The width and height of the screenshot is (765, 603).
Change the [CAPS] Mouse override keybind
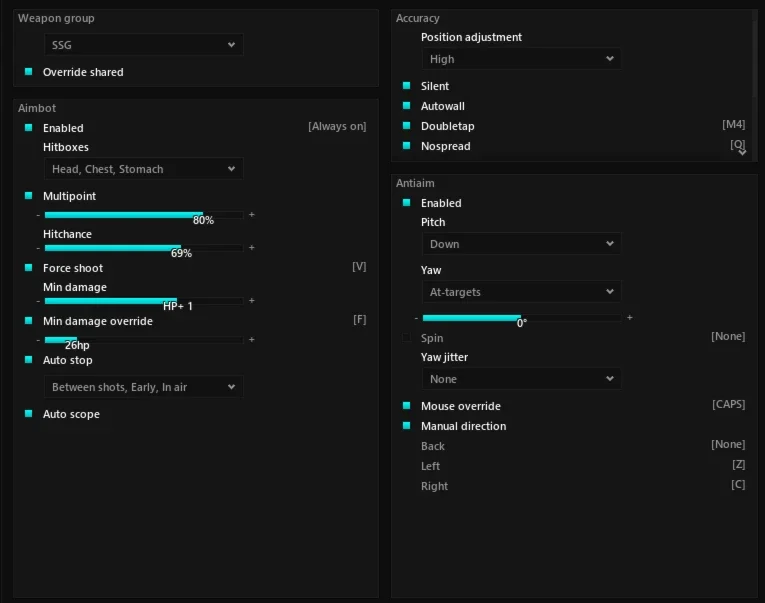coord(728,404)
